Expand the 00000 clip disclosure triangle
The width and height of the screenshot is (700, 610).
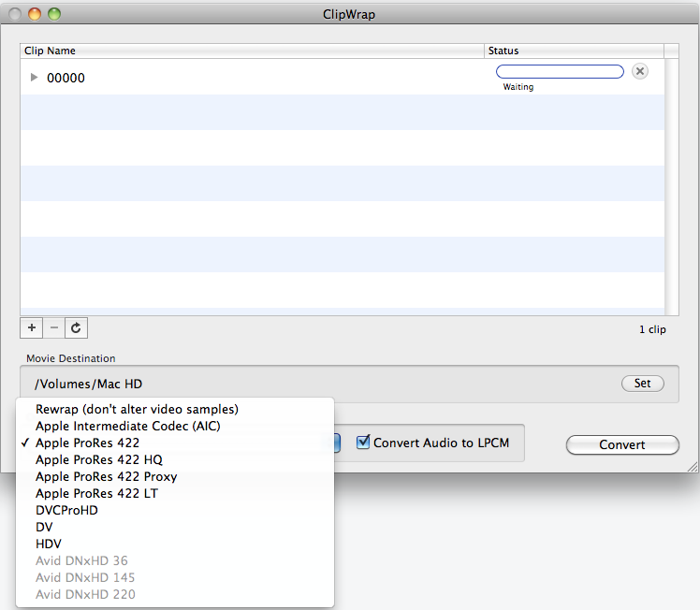pos(34,78)
